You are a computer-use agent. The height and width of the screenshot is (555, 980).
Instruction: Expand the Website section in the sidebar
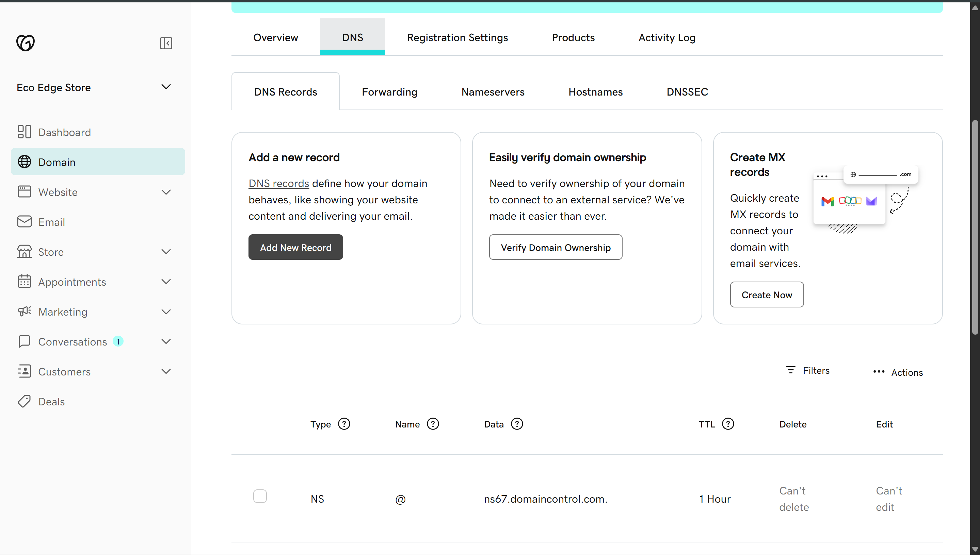tap(166, 192)
